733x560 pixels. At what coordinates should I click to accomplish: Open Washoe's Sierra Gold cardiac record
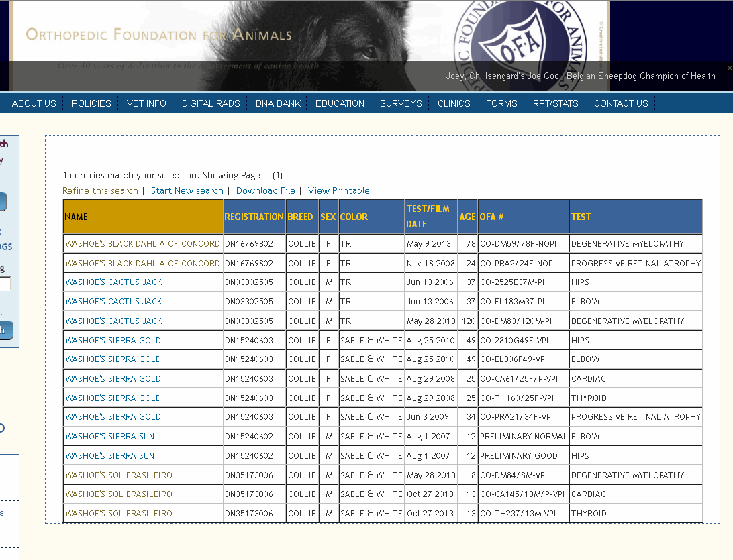pos(113,379)
